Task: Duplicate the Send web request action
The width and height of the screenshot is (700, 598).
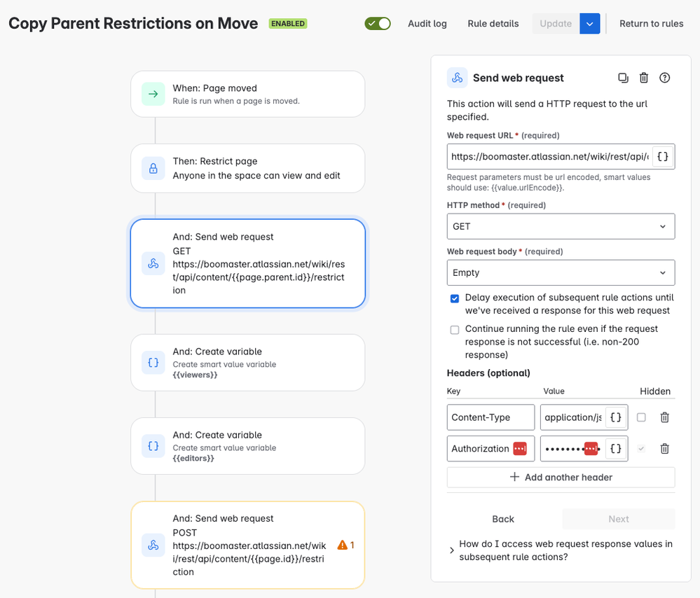Action: coord(623,78)
